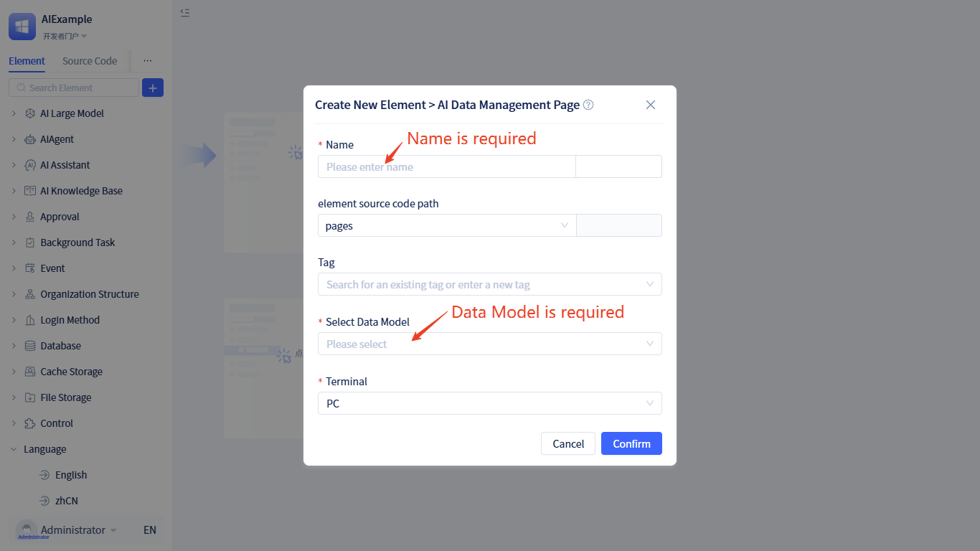Open the Select Data Model dropdown
The height and width of the screenshot is (551, 980).
tap(490, 344)
